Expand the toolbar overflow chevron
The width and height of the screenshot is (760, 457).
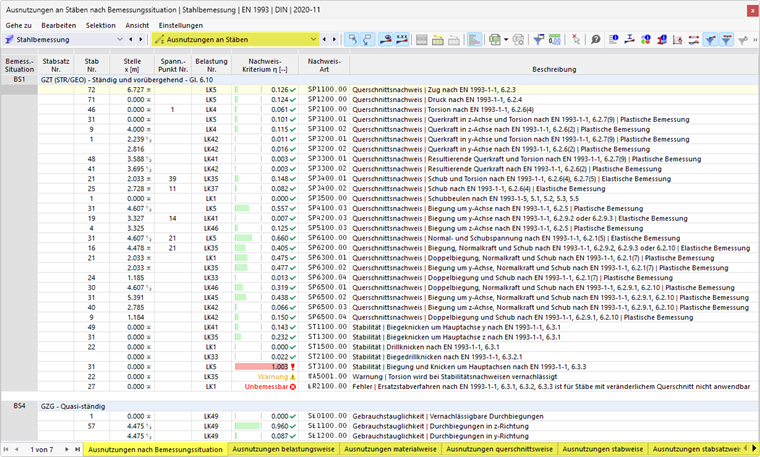click(x=755, y=40)
